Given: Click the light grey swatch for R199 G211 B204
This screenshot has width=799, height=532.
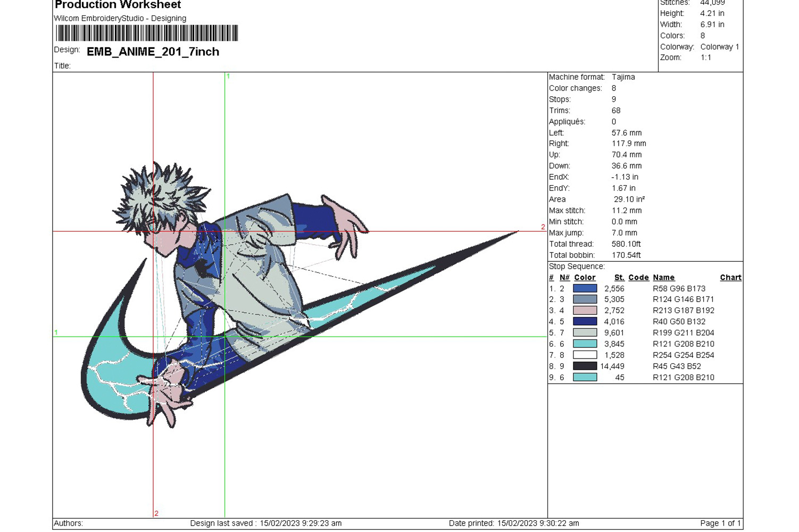Looking at the screenshot, I should (585, 332).
